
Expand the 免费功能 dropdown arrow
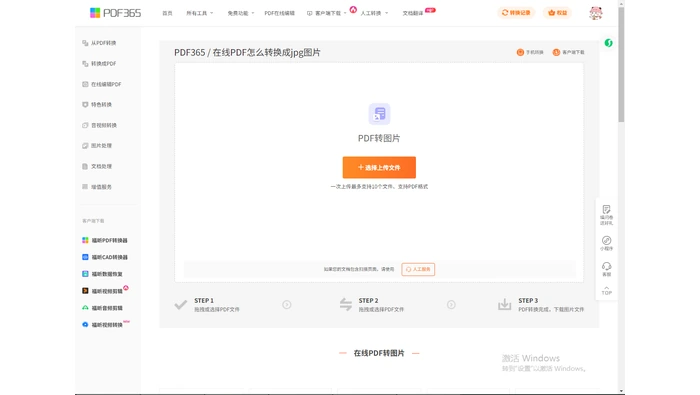pyautogui.click(x=253, y=13)
